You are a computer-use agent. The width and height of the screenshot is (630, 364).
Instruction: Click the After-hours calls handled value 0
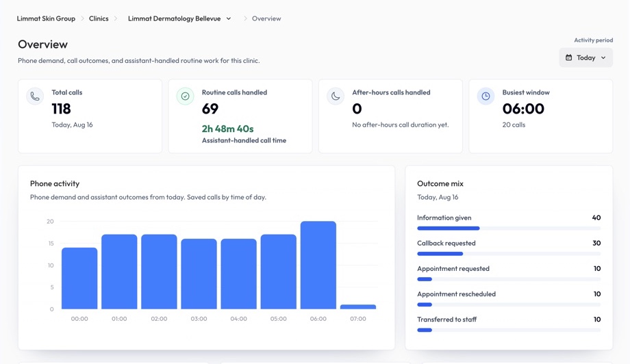click(357, 109)
